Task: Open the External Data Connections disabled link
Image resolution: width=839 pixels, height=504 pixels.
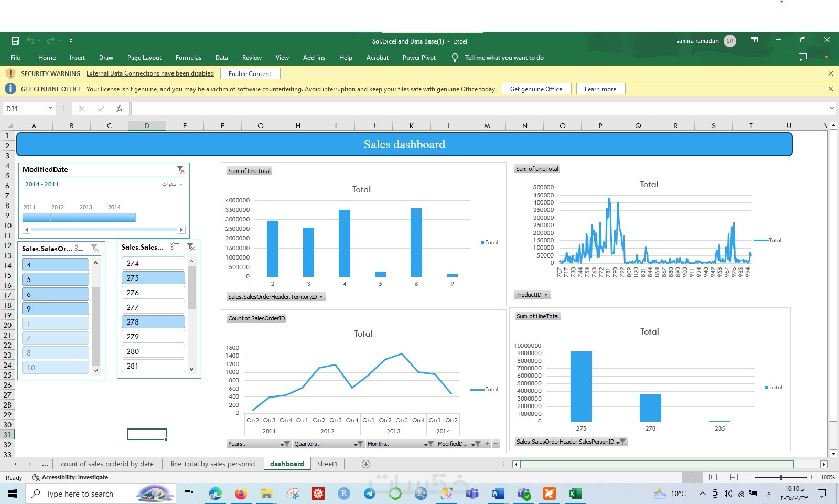Action: [150, 73]
